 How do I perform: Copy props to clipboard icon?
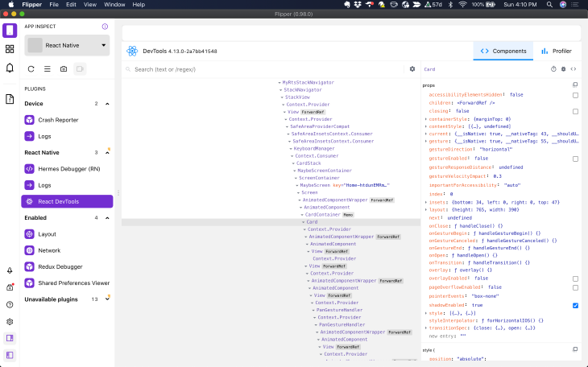[575, 85]
